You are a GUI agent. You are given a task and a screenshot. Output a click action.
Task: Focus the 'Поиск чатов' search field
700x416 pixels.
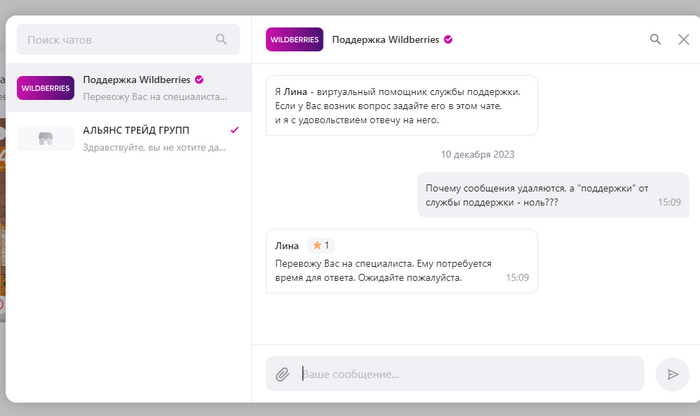tap(128, 40)
